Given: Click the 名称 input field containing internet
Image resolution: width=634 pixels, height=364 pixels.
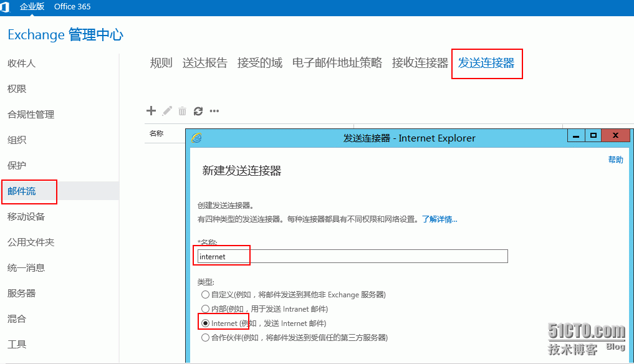Looking at the screenshot, I should tap(353, 256).
